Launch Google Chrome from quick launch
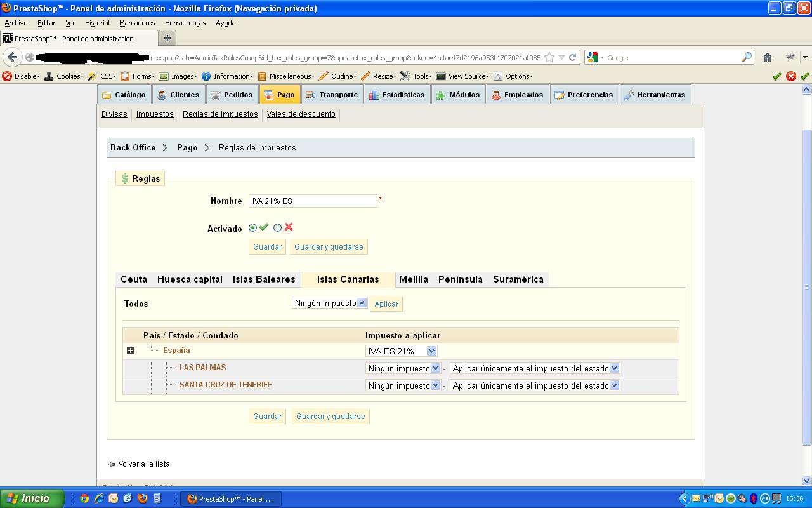The image size is (812, 508). point(84,498)
